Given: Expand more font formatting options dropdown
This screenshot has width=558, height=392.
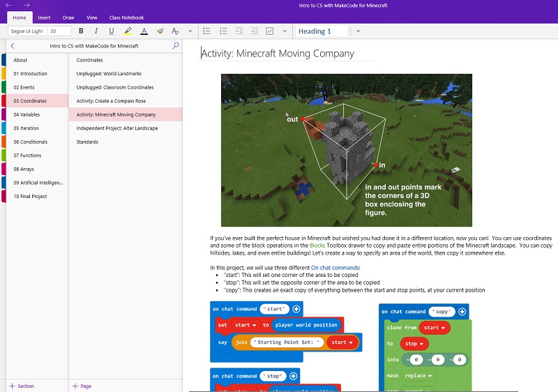Looking at the screenshot, I should tap(190, 31).
